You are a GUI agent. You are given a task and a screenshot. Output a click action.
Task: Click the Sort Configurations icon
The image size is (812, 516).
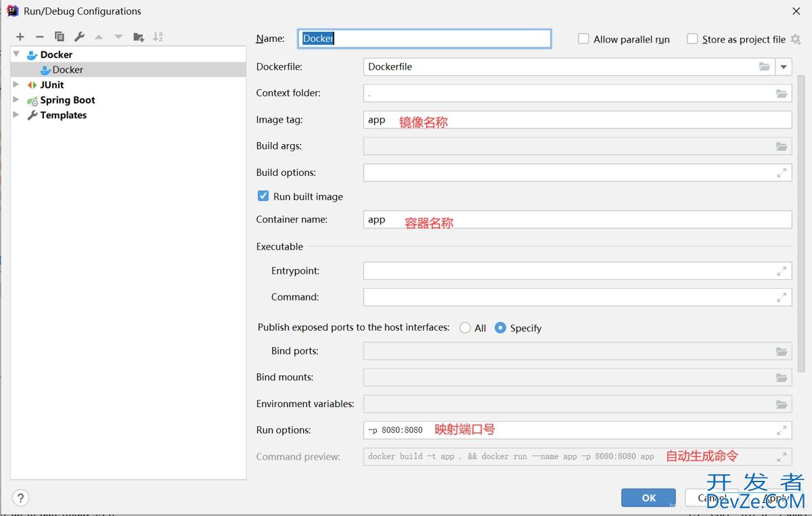click(x=158, y=37)
